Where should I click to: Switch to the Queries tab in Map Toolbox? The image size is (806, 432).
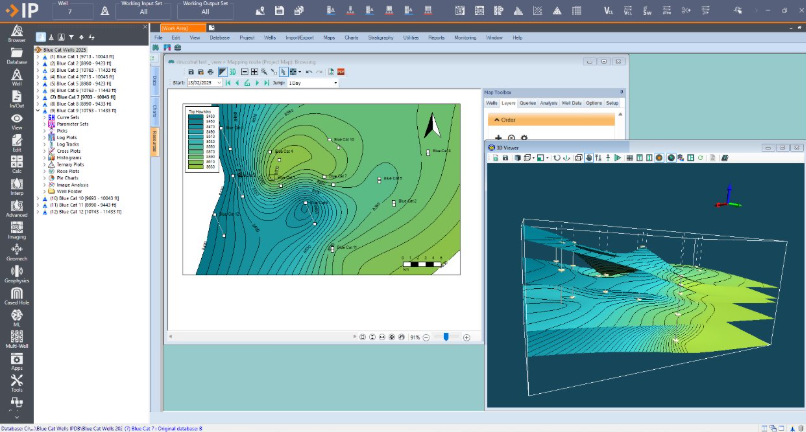pos(527,103)
